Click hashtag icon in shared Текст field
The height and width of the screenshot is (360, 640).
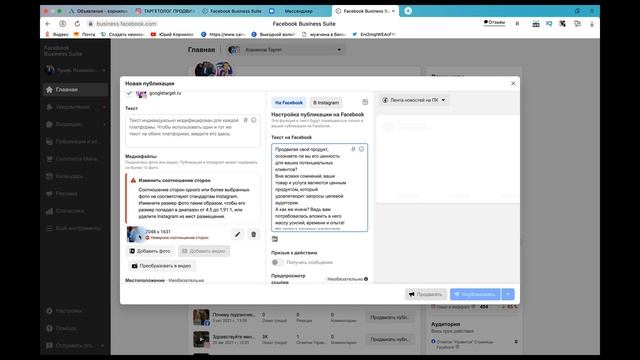[x=245, y=120]
